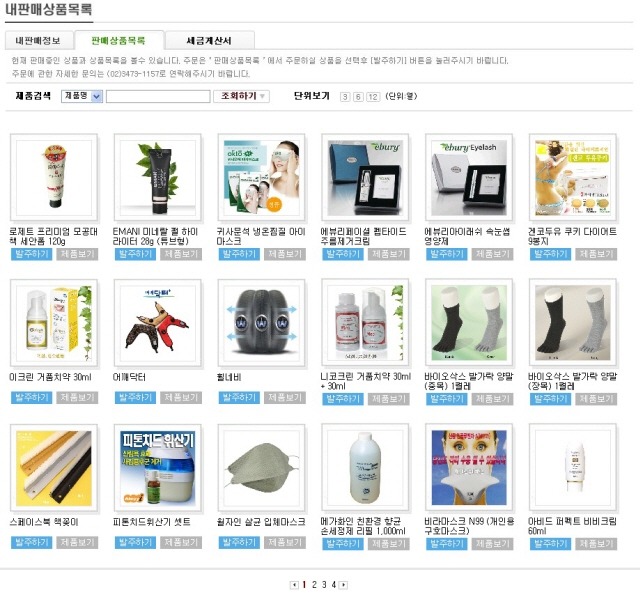The image size is (640, 598).
Task: Select 판매상품목록 tab
Action: 119,40
